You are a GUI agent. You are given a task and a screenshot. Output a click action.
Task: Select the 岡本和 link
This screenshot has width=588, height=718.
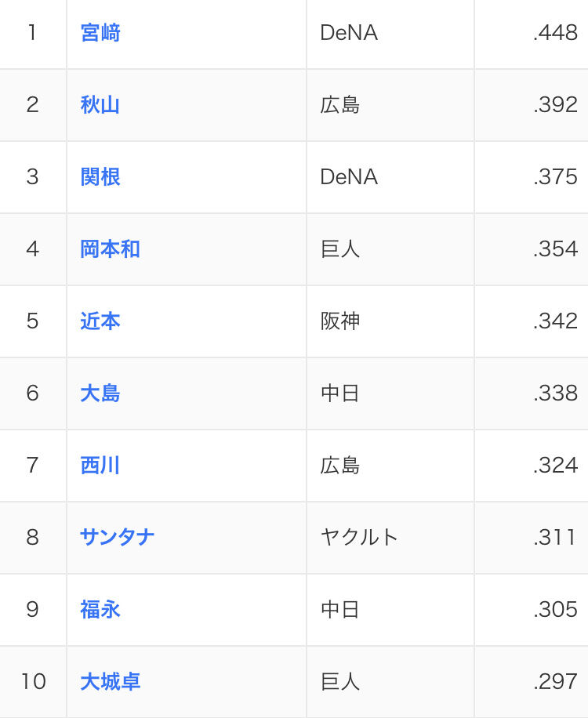point(110,249)
